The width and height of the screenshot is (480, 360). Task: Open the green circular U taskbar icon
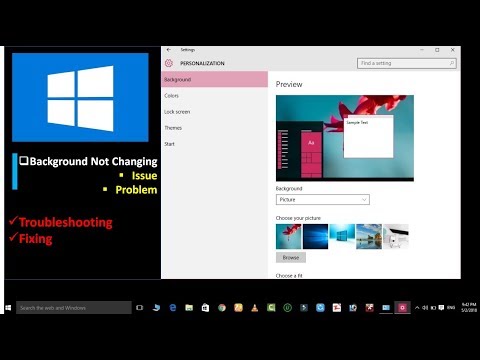287,308
